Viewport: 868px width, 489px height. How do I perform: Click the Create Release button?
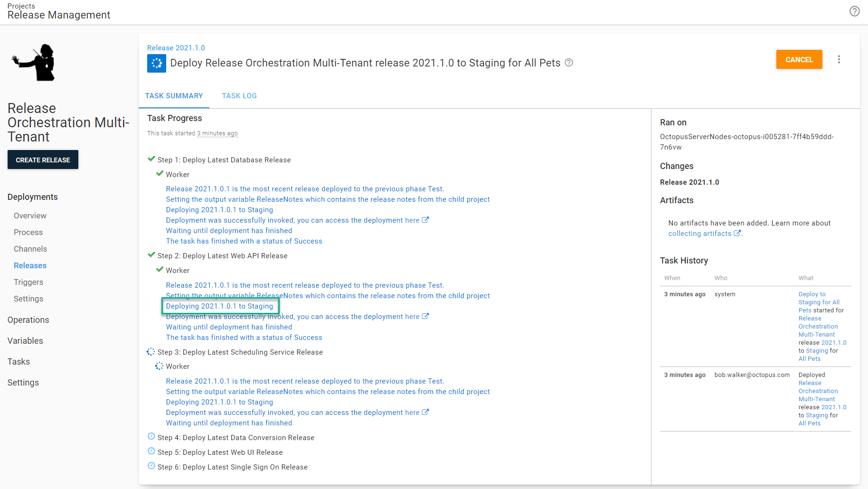click(43, 160)
